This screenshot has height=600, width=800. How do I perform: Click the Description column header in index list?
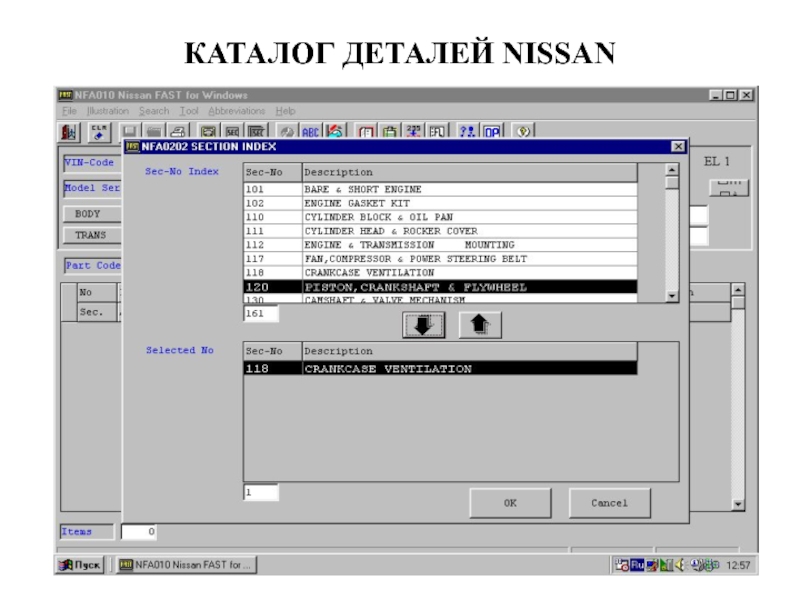tap(469, 172)
